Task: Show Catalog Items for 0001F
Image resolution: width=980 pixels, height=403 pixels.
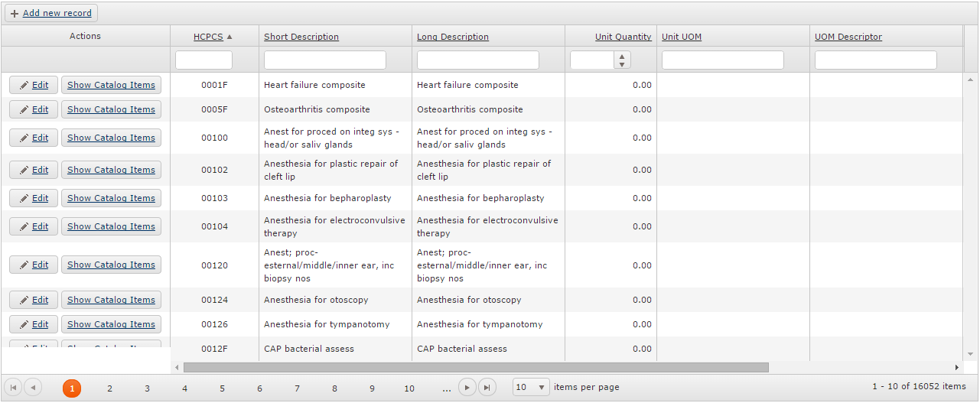Action: click(x=111, y=85)
